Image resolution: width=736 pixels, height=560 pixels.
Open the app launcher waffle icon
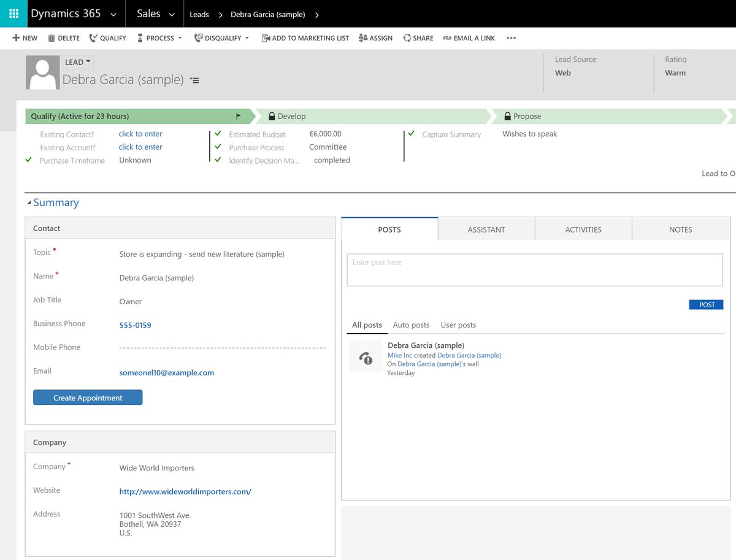click(13, 13)
